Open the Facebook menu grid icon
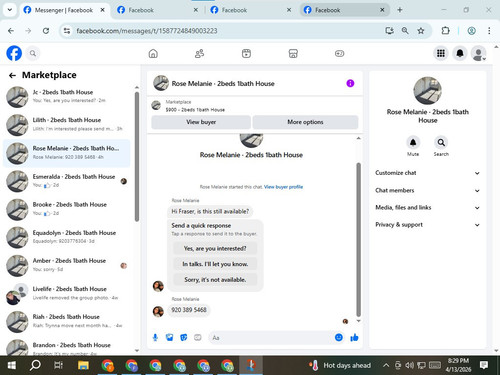The width and height of the screenshot is (500, 375). pyautogui.click(x=441, y=53)
